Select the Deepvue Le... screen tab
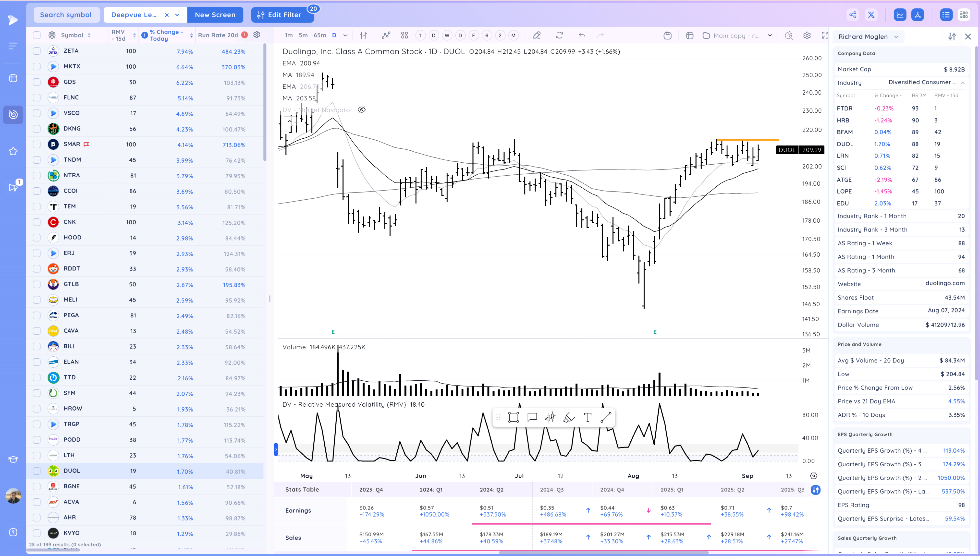The height and width of the screenshot is (556, 980). 134,15
